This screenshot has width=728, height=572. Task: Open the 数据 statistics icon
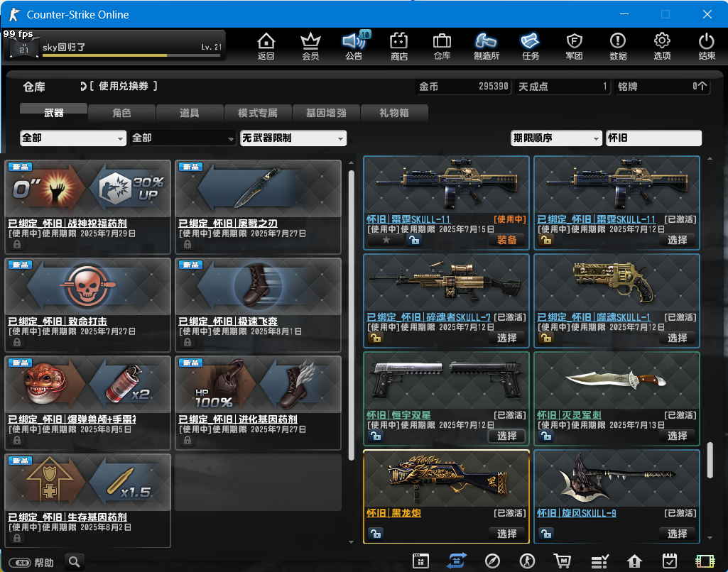coord(618,46)
